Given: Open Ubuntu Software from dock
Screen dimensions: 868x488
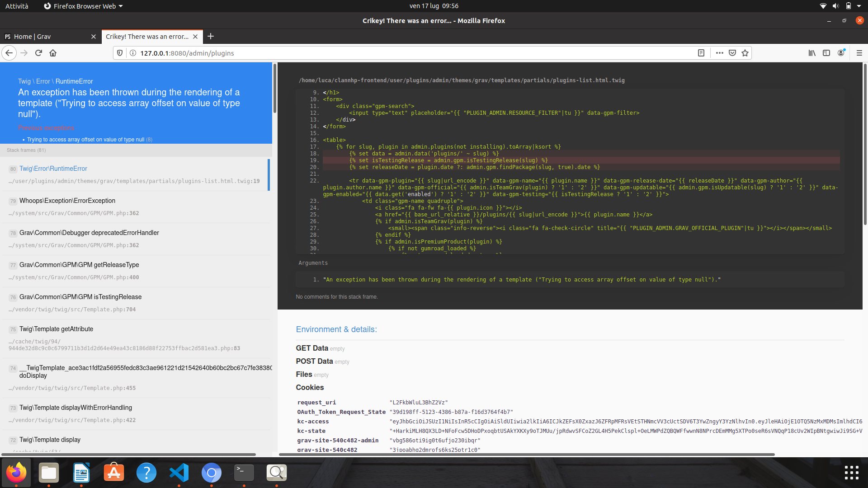Looking at the screenshot, I should (114, 473).
